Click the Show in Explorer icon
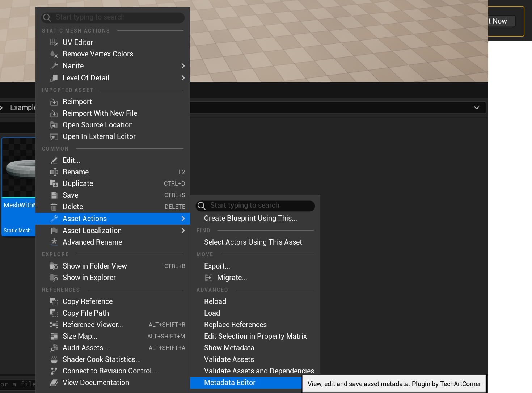This screenshot has width=532, height=393. pos(54,278)
